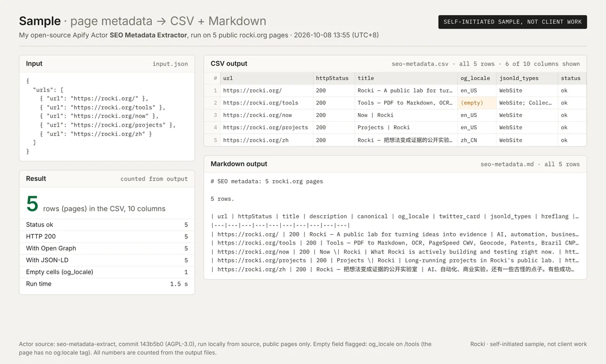This screenshot has width=606, height=364.
Task: Click the large green '5' row count
Action: coord(32,204)
